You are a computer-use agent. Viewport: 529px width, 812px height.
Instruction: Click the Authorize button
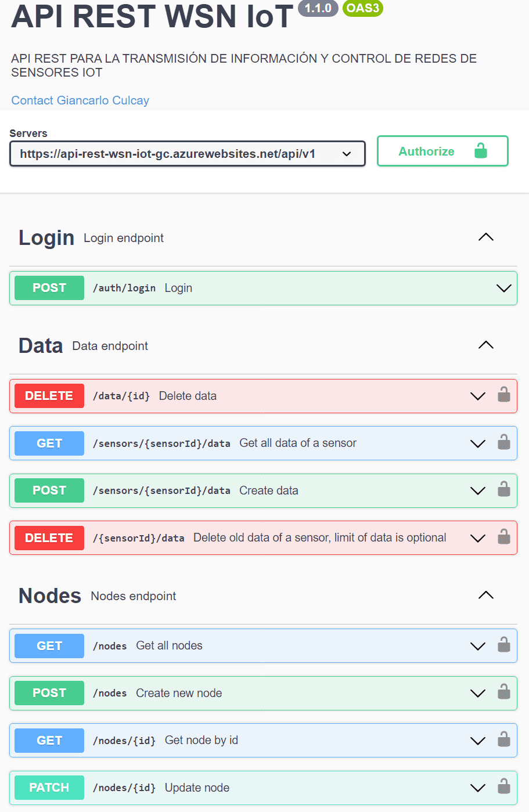point(442,151)
